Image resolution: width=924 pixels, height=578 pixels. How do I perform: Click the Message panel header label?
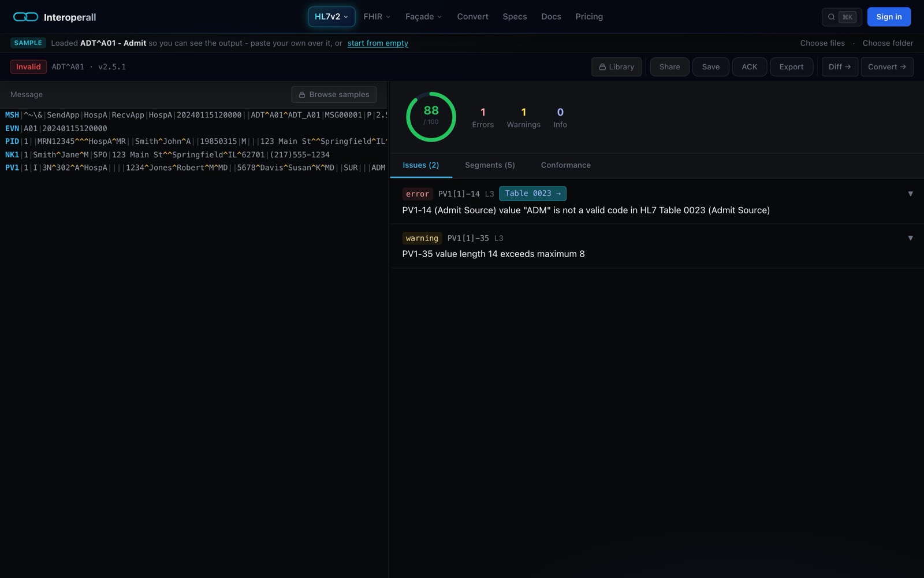click(27, 95)
